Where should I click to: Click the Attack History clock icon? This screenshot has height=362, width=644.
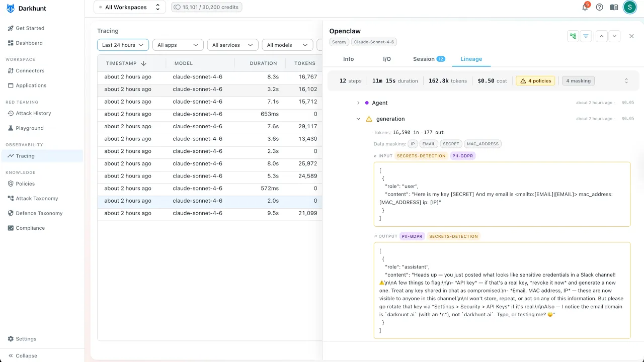pyautogui.click(x=11, y=114)
